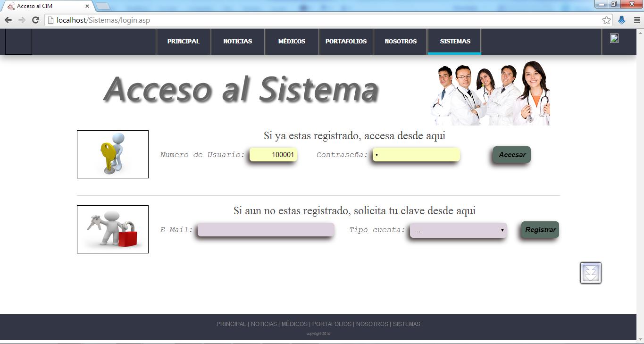Click the empty logo box in navbar
Screen dimensions: 644x344
coord(18,42)
